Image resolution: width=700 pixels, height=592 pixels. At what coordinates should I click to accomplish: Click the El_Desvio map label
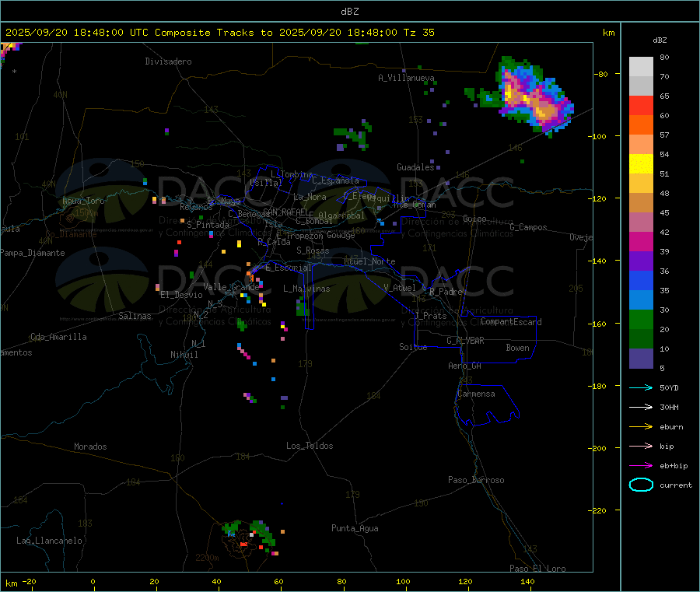click(182, 295)
